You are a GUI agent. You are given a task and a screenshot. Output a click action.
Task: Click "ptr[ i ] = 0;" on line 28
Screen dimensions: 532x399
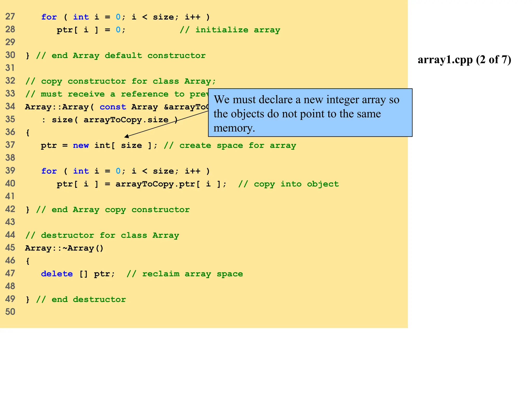click(91, 30)
